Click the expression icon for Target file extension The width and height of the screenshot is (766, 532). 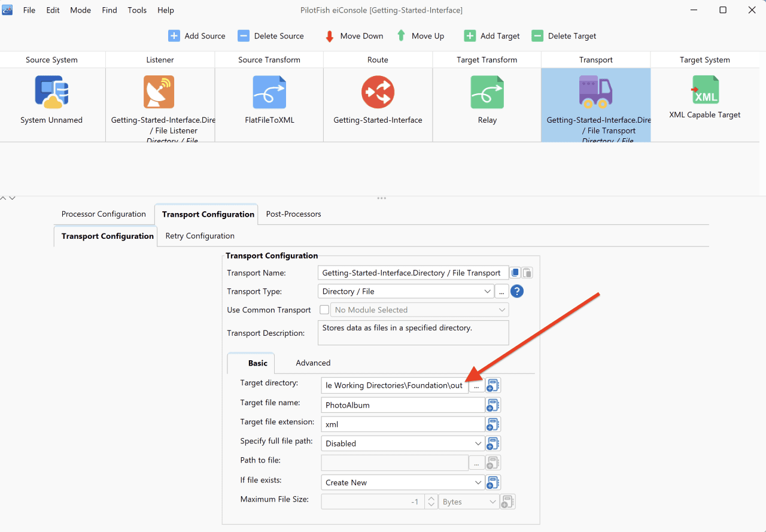tap(493, 424)
